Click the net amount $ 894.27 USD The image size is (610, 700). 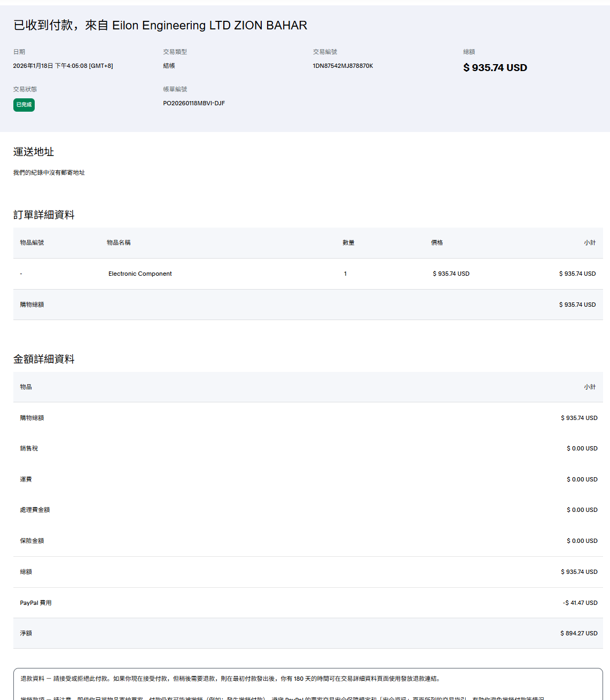(578, 633)
